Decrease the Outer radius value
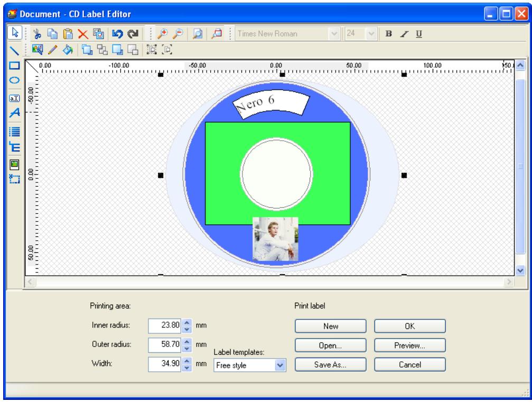 [x=187, y=349]
